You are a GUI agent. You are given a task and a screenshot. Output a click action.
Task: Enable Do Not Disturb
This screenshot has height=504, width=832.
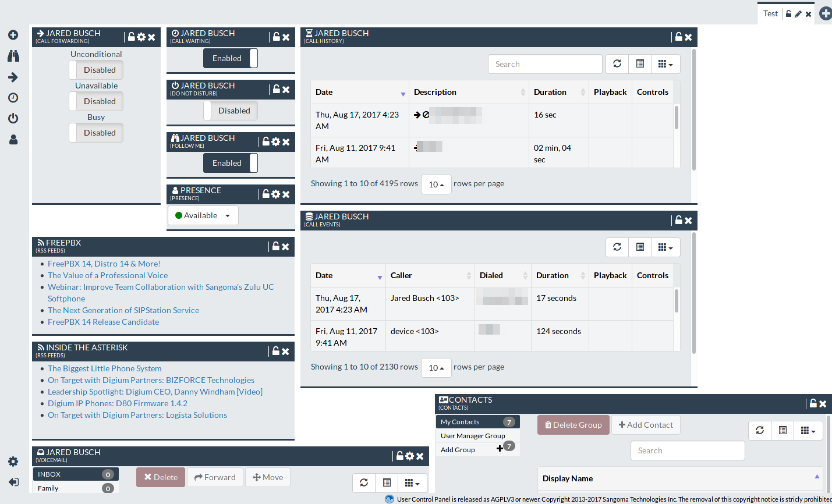[230, 111]
